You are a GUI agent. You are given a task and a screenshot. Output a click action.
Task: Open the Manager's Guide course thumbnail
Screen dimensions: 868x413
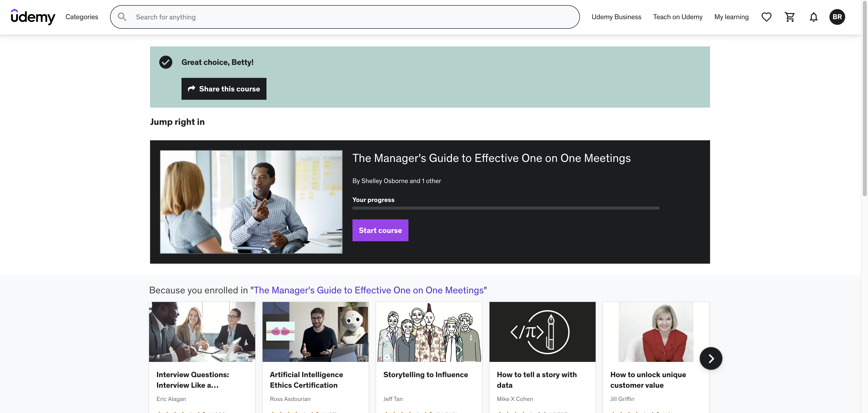[251, 202]
